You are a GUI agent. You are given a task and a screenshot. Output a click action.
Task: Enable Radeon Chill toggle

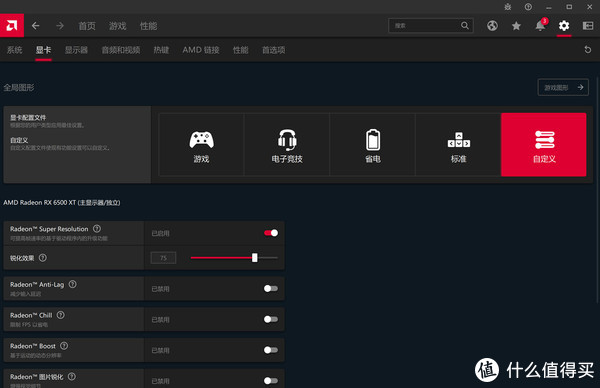click(x=271, y=319)
